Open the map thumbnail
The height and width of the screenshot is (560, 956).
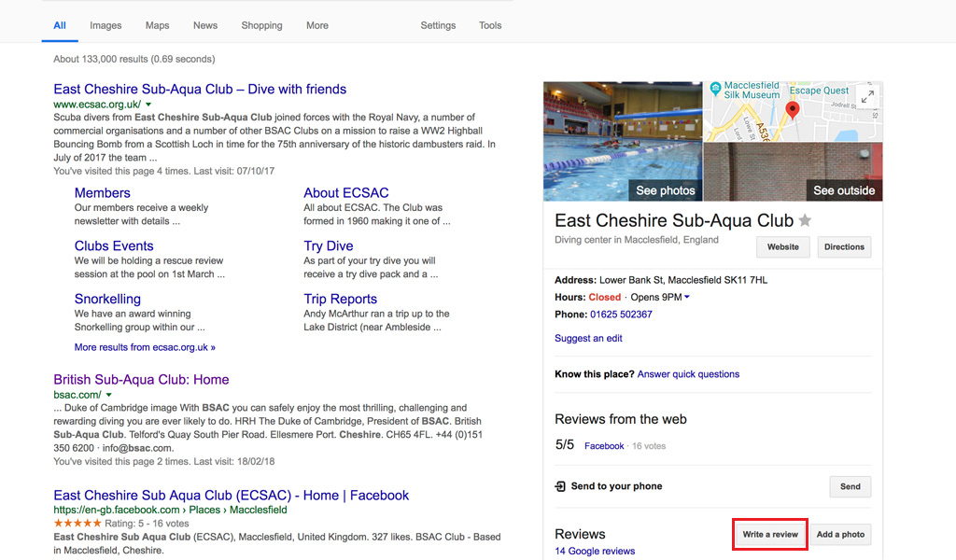click(x=794, y=111)
